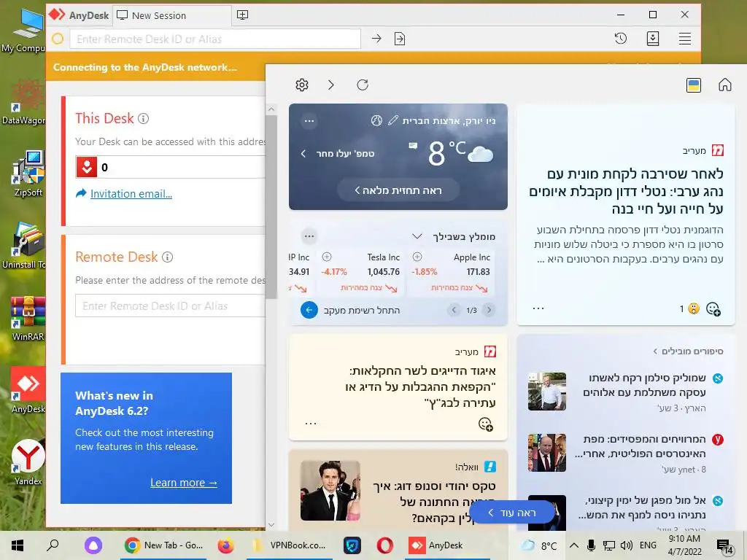The width and height of the screenshot is (747, 560).
Task: Click the Remote Desk ID input field
Action: pos(170,306)
